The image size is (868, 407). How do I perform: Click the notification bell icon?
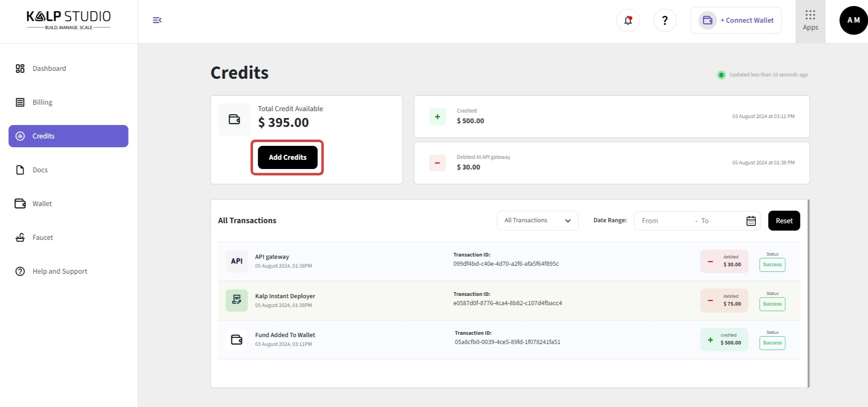pyautogui.click(x=628, y=20)
